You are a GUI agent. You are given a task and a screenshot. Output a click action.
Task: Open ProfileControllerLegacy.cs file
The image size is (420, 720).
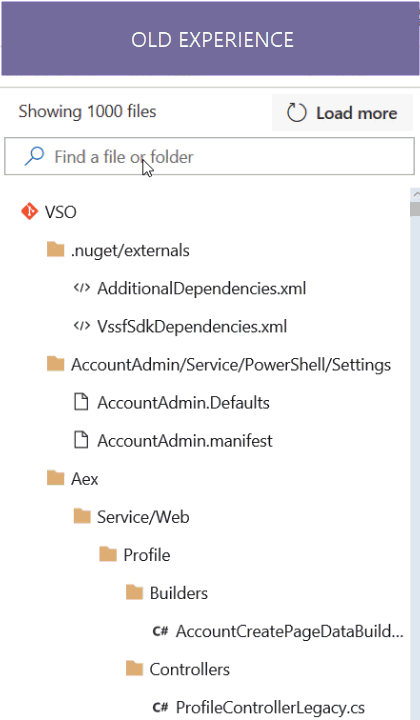[x=270, y=708]
